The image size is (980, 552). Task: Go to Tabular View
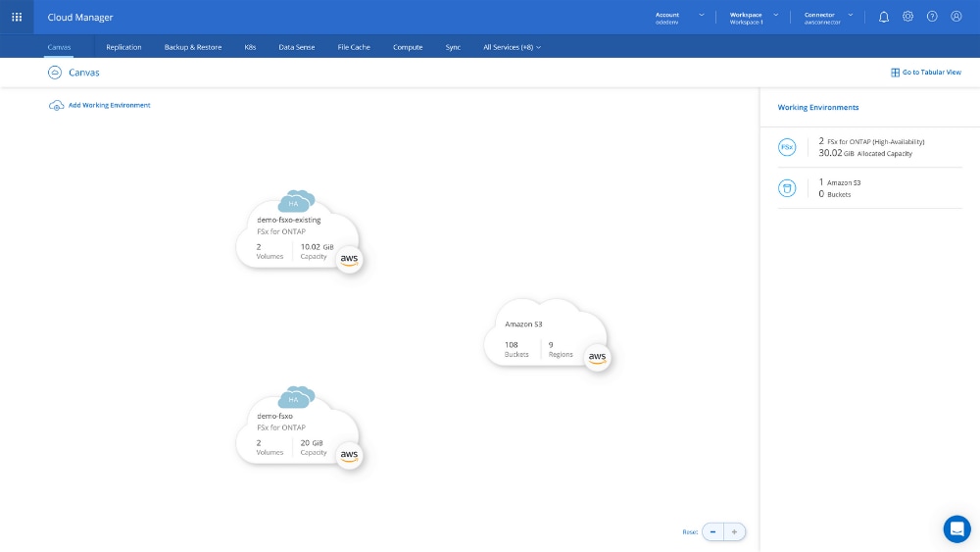pyautogui.click(x=925, y=73)
